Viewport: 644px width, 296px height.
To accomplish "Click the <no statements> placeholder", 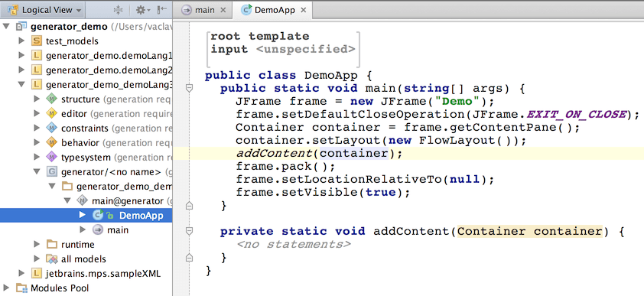I will 294,245.
